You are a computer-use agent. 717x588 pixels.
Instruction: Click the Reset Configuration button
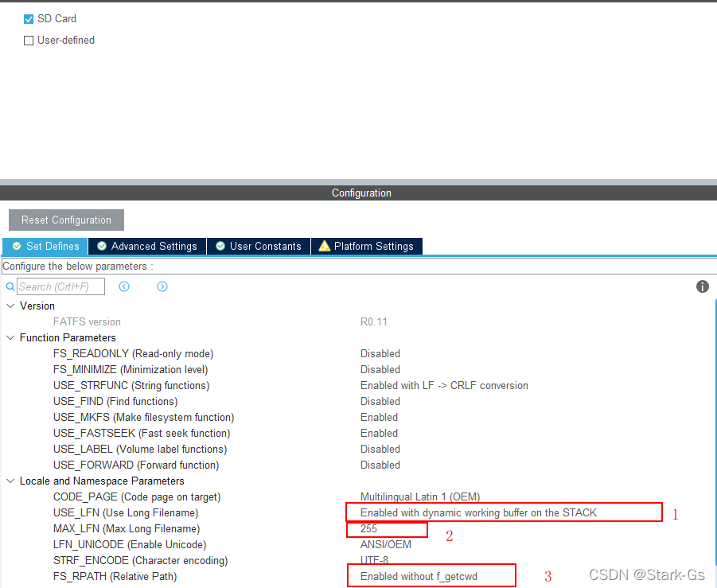click(x=66, y=220)
